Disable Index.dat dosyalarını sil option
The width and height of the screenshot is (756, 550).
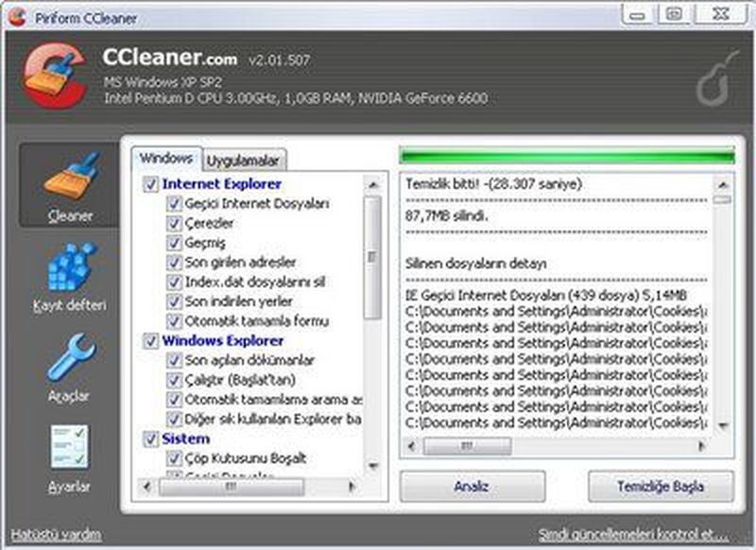[174, 282]
